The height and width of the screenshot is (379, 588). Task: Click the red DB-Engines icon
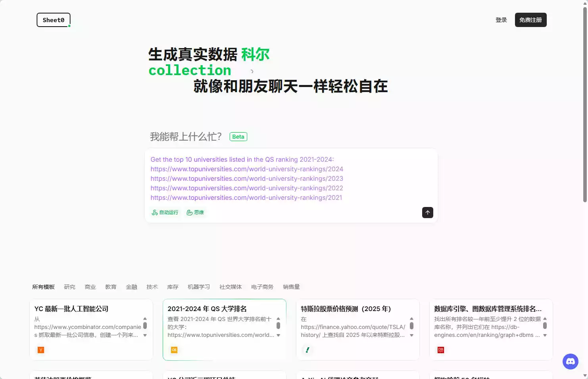coord(441,350)
